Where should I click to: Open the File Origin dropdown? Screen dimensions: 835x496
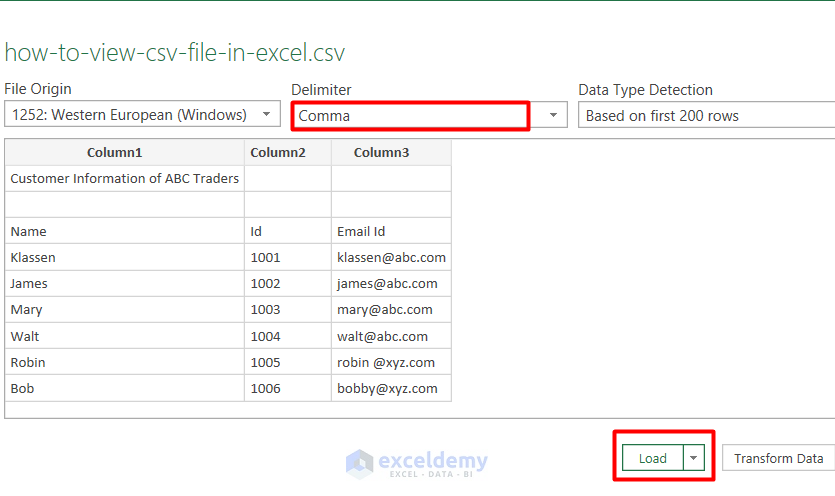tap(142, 114)
